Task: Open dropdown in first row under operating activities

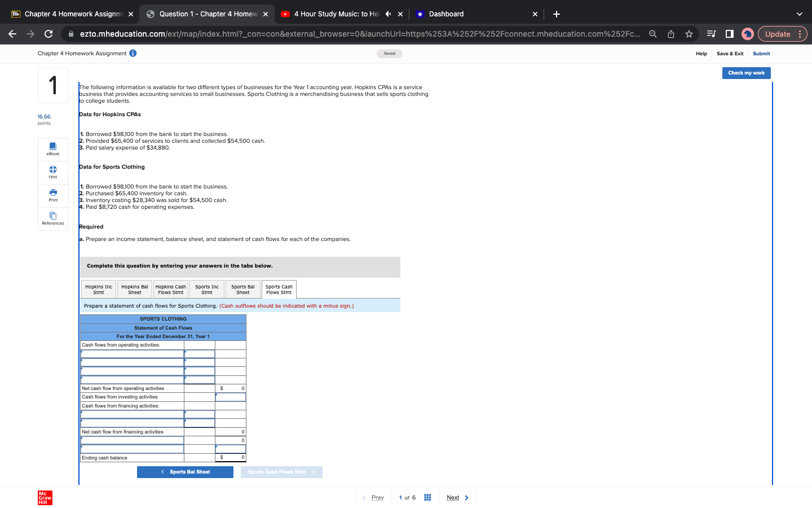Action: (133, 354)
